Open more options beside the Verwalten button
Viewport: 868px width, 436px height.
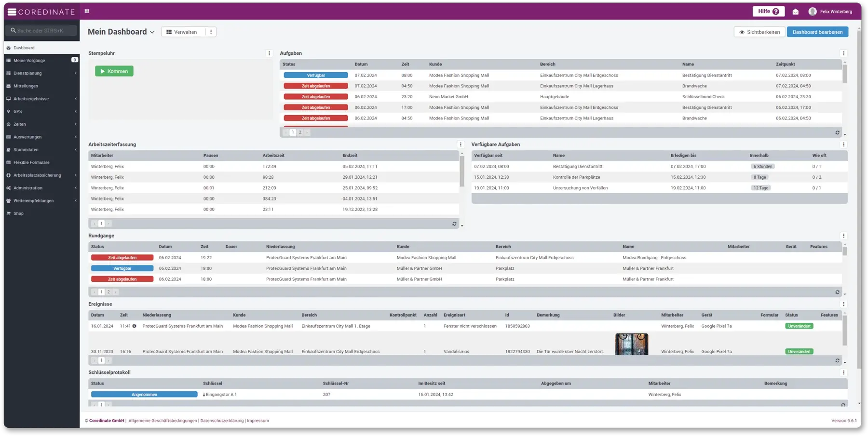pyautogui.click(x=211, y=32)
